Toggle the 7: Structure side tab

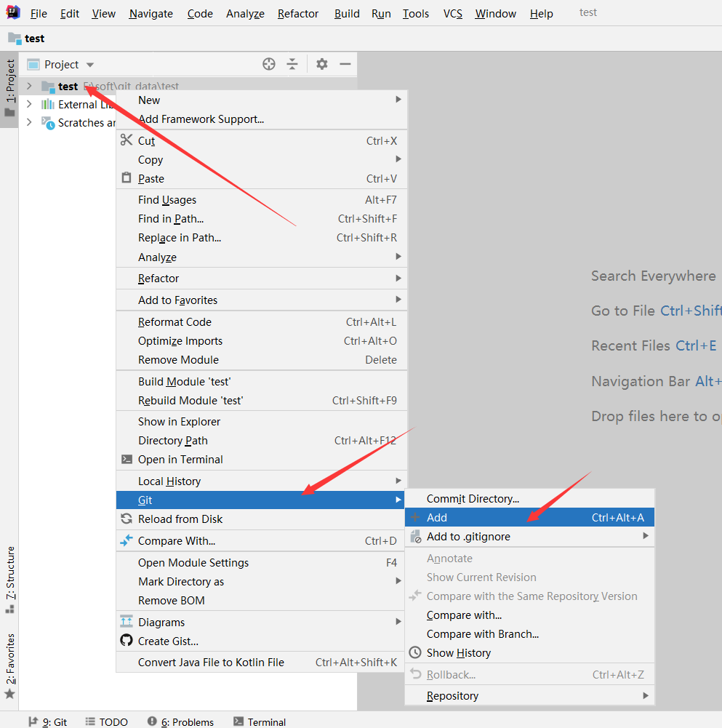pyautogui.click(x=9, y=580)
